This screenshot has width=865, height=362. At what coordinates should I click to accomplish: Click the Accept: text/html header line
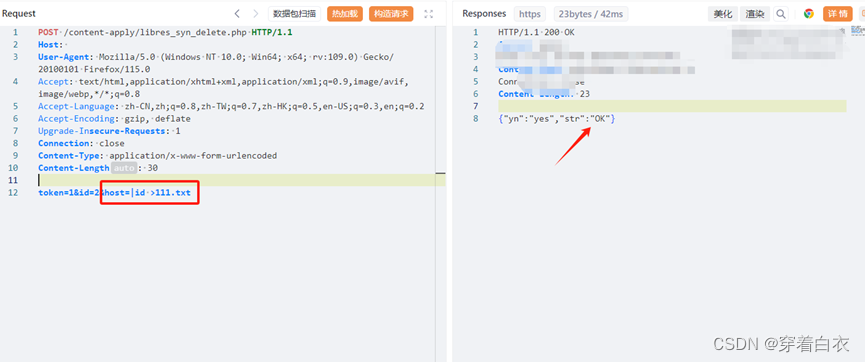[223, 88]
